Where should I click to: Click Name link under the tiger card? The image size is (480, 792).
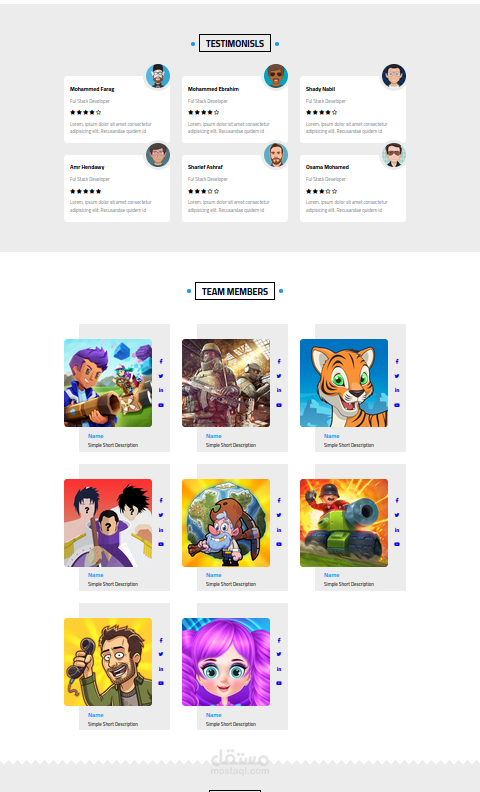click(331, 436)
